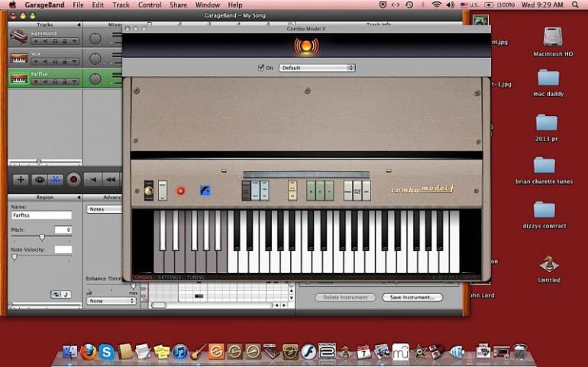Launch Firefox from the Dock

point(88,353)
